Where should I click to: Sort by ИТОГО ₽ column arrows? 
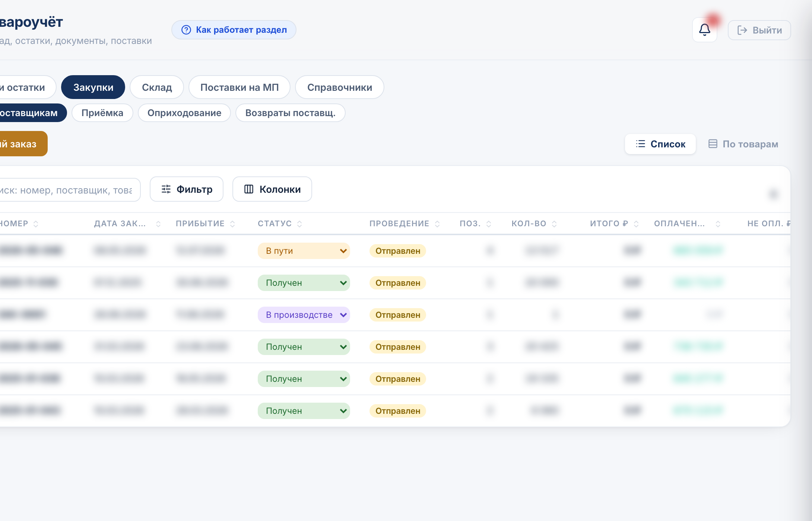coord(636,224)
